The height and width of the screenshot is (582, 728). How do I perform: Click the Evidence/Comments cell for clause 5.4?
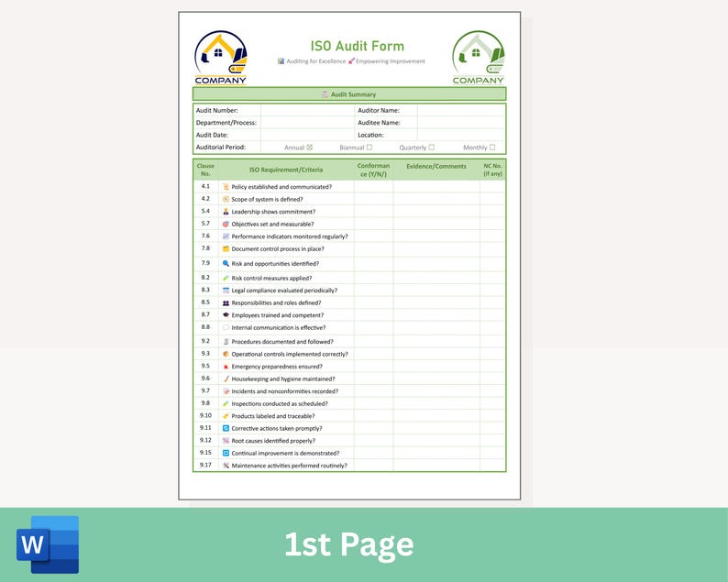tap(436, 211)
